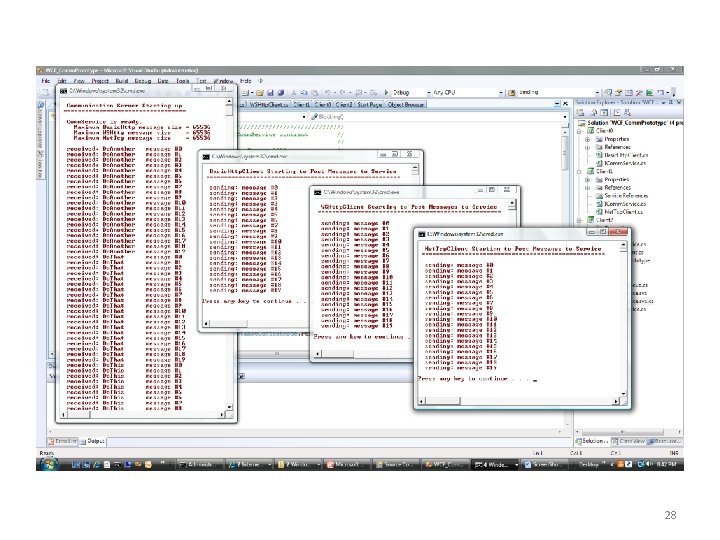
Task: Expand Properties under Client1
Action: tap(587, 180)
